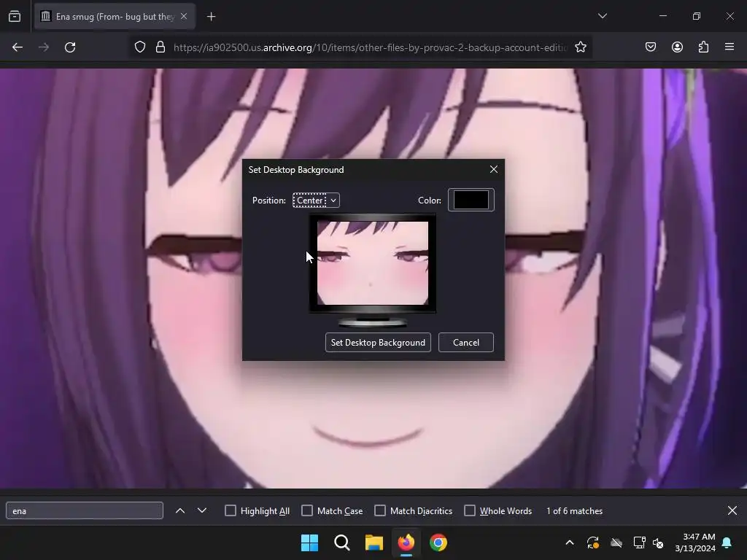This screenshot has width=747, height=560.
Task: Open the Firefox account icon
Action: 677,47
